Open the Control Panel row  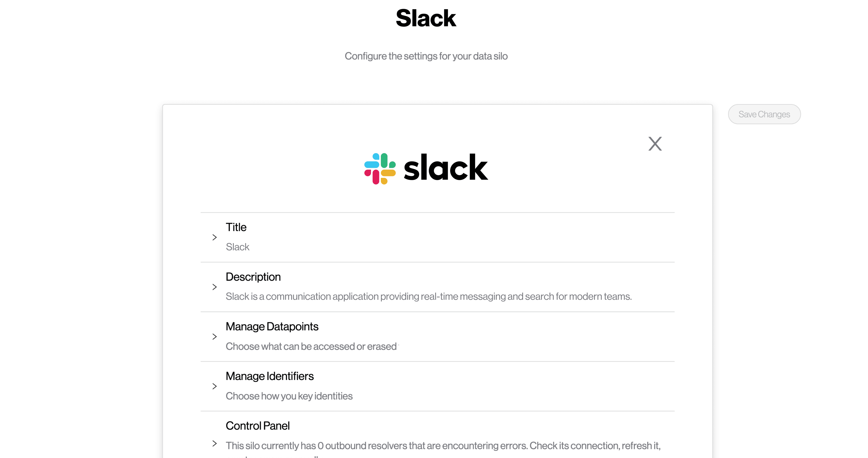pos(257,425)
